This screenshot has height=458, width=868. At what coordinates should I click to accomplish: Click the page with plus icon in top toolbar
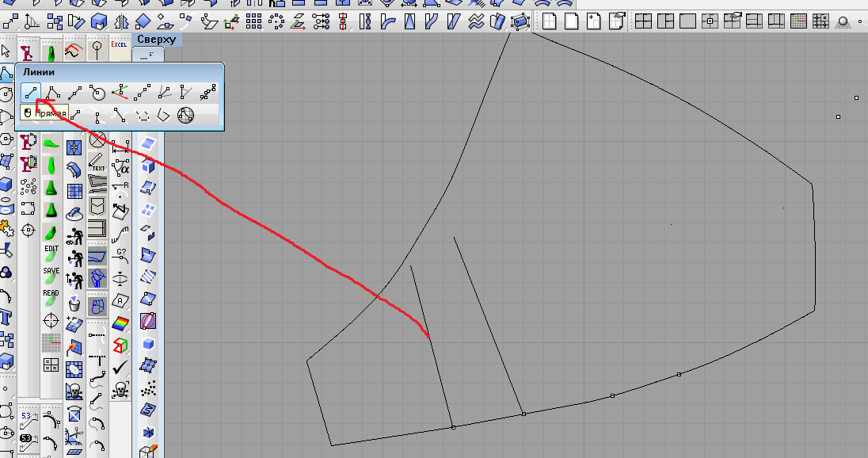click(593, 21)
